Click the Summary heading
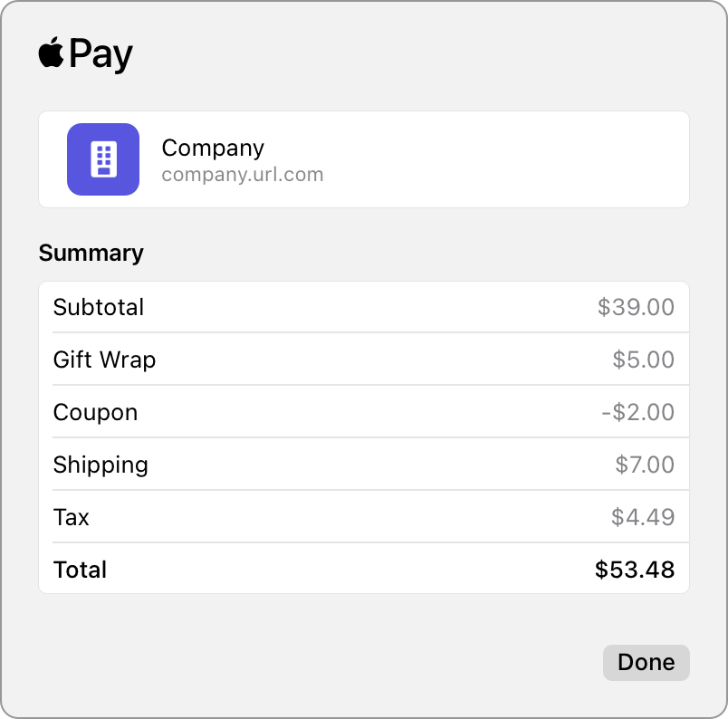The width and height of the screenshot is (728, 719). 91,254
